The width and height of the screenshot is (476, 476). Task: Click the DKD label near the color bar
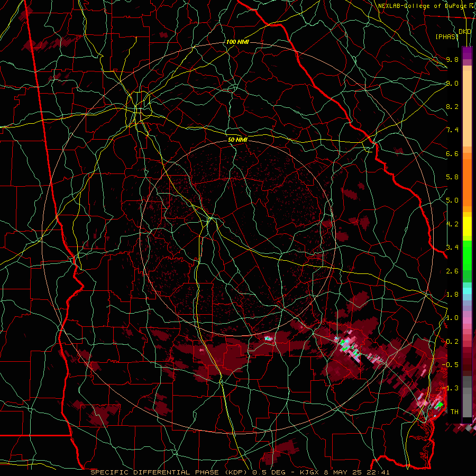click(465, 32)
